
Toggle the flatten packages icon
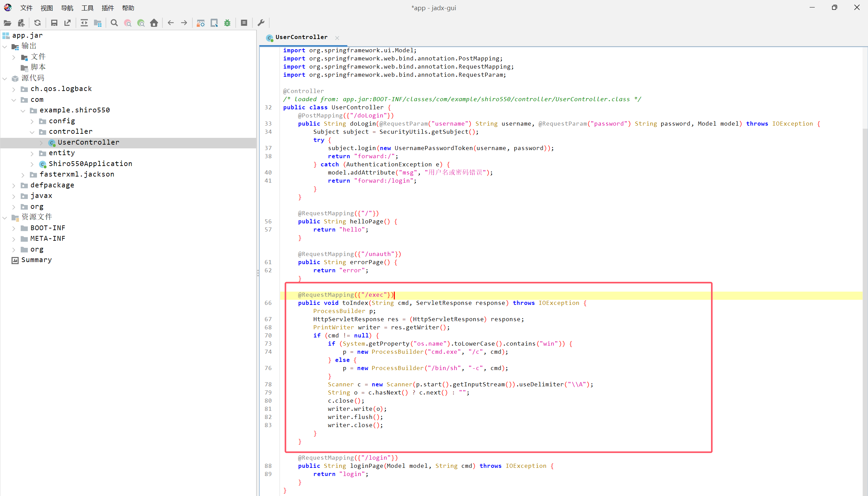[98, 23]
